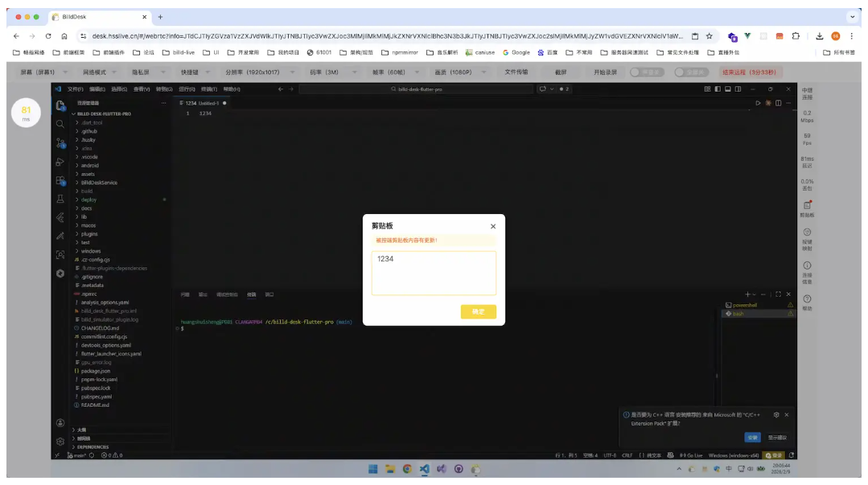Viewport: 868px width, 485px height.
Task: Click the 确定 button in clipboard dialog
Action: point(478,311)
